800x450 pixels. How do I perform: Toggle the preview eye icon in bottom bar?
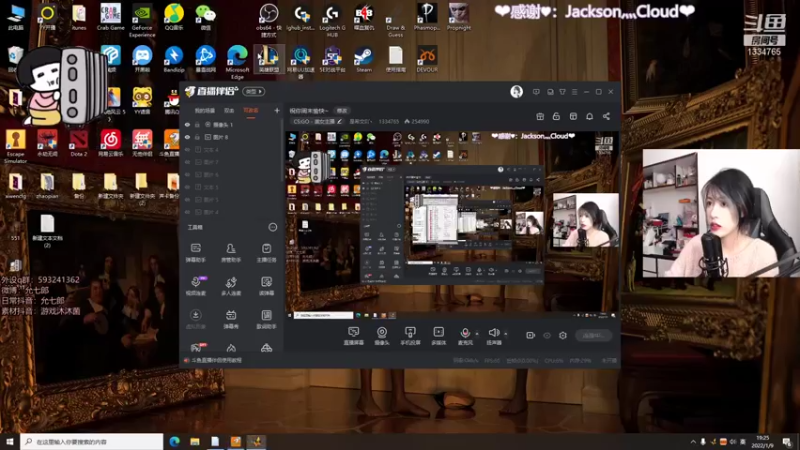(547, 335)
